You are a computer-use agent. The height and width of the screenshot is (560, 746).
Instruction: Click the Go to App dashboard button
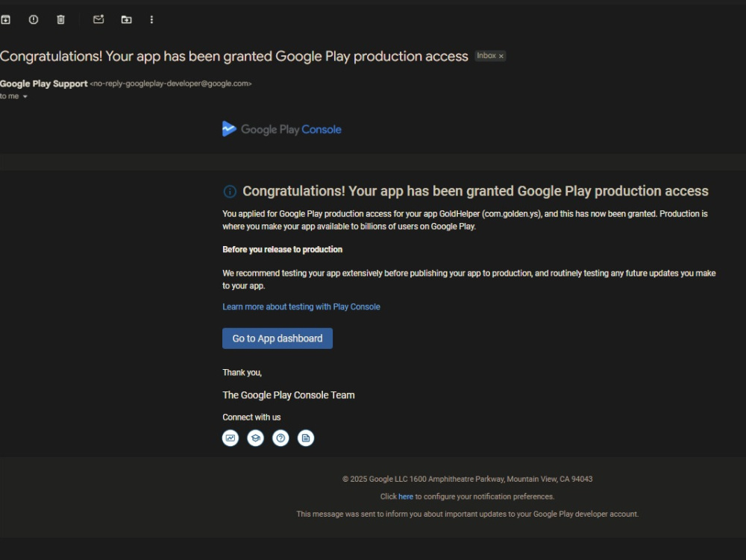(x=278, y=339)
